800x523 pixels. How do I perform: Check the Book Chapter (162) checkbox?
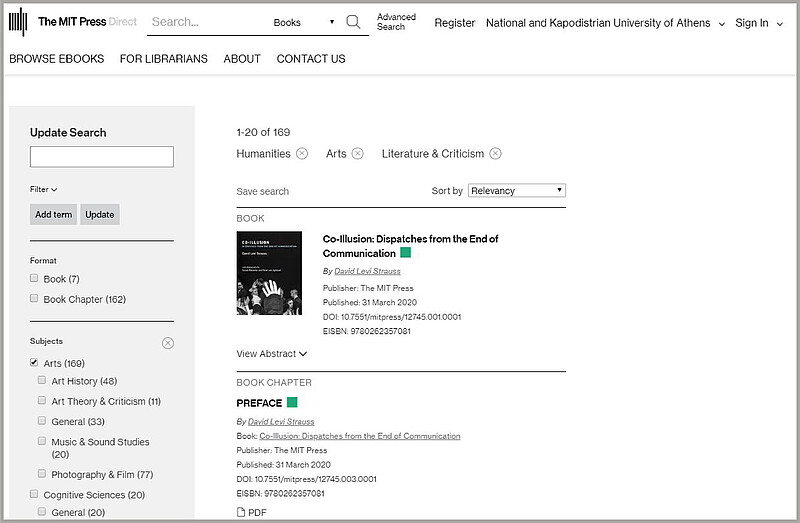[34, 298]
